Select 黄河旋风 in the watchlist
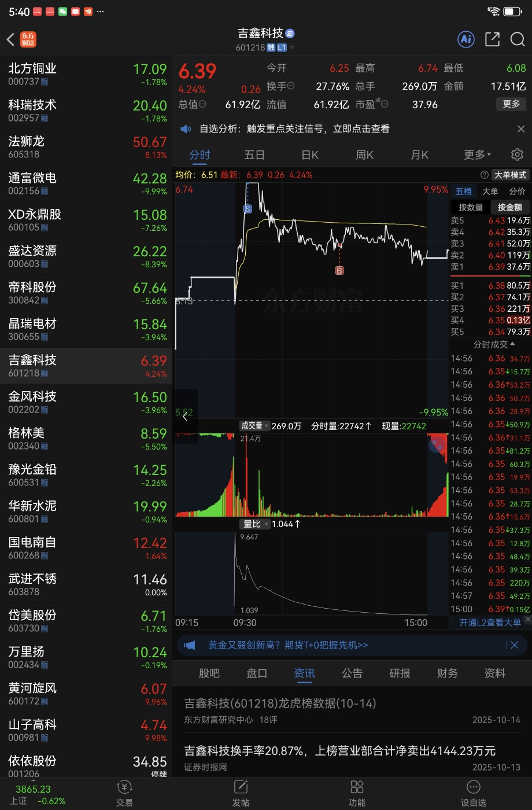Screen dimensions: 532x810 tap(86, 694)
